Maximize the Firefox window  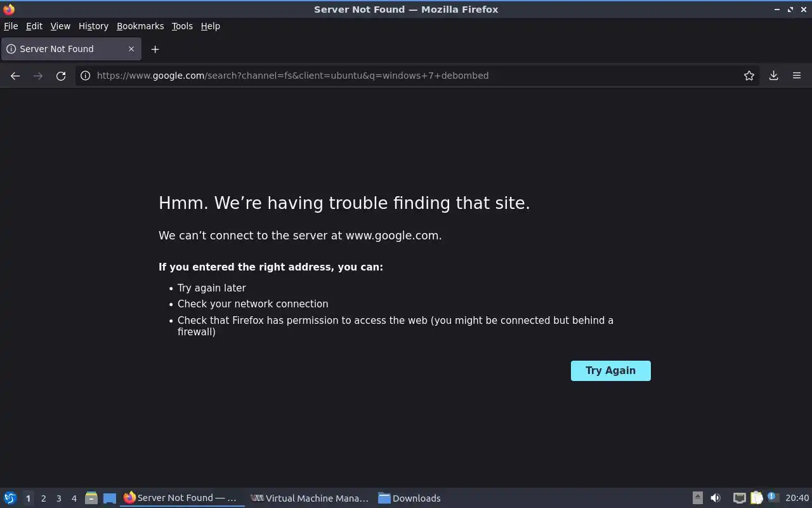[x=790, y=10]
